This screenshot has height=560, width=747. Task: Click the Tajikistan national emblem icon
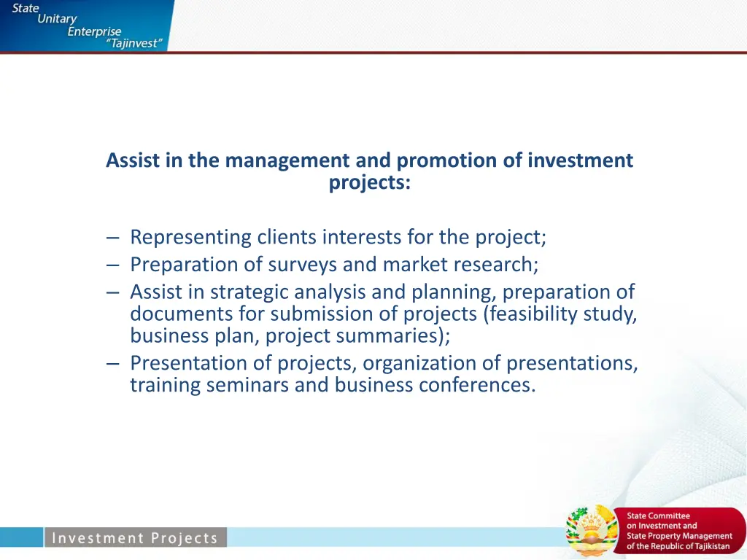[x=592, y=531]
